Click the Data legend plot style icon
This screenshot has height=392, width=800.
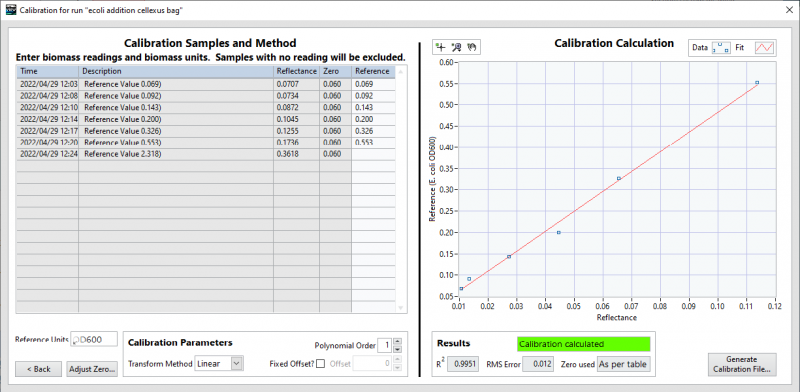click(x=720, y=47)
